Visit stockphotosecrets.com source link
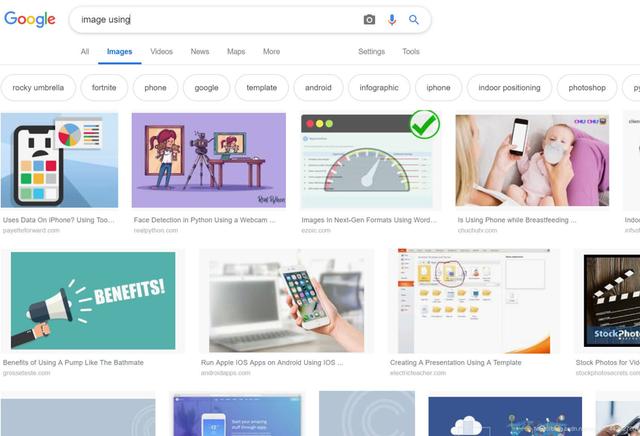This screenshot has height=436, width=640. click(608, 373)
